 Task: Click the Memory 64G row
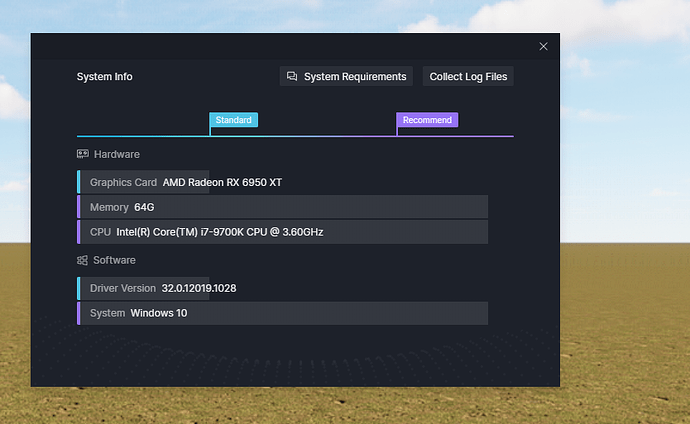(283, 207)
